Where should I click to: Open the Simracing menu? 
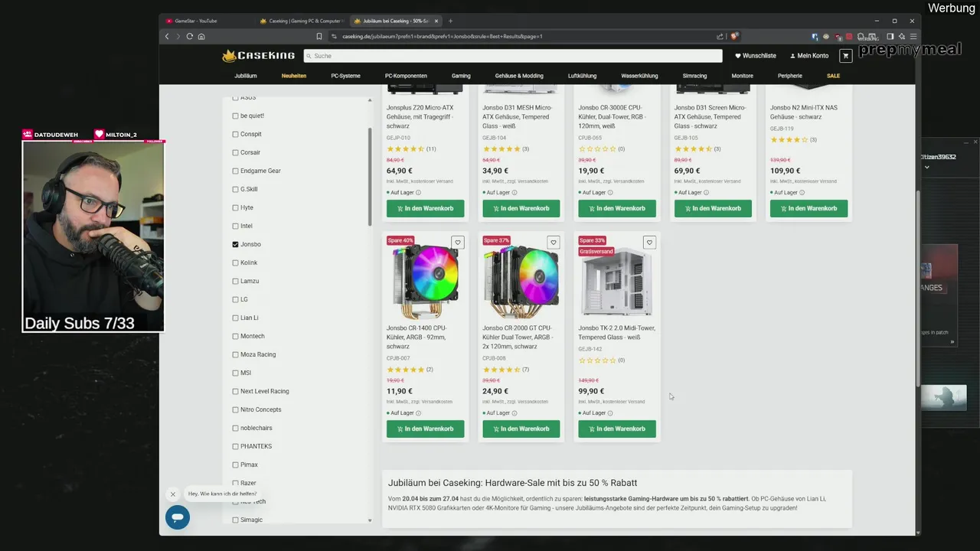point(695,76)
